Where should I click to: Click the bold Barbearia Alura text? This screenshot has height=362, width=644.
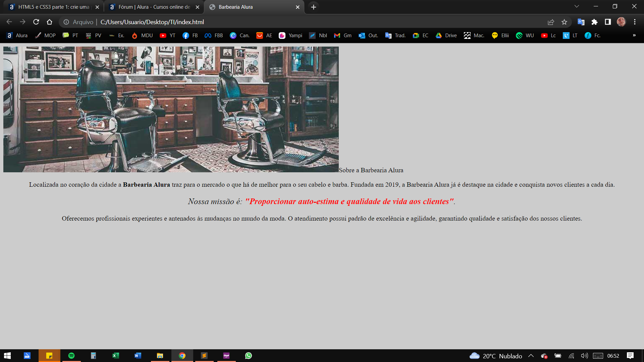(146, 185)
